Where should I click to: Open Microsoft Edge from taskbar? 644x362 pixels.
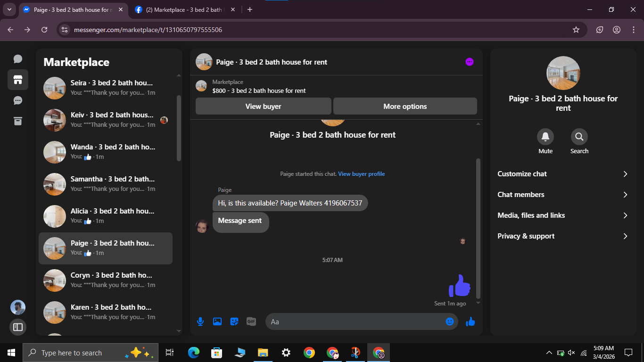(x=193, y=353)
